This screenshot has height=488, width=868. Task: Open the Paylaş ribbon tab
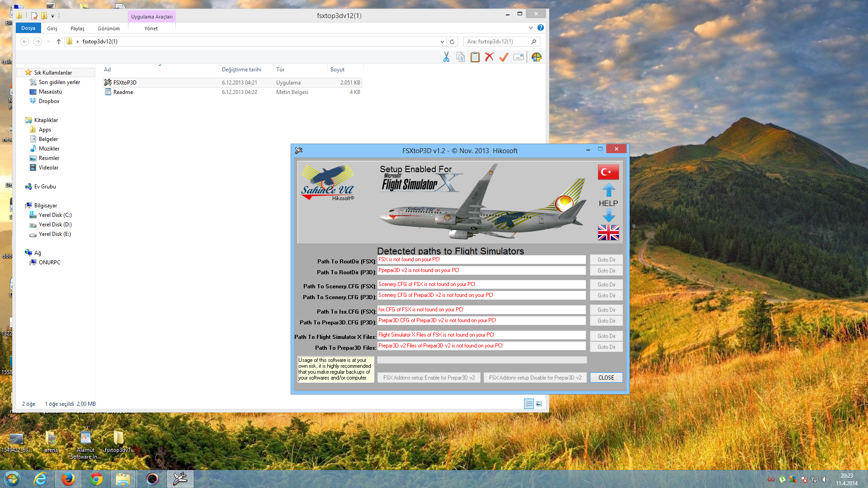(77, 28)
